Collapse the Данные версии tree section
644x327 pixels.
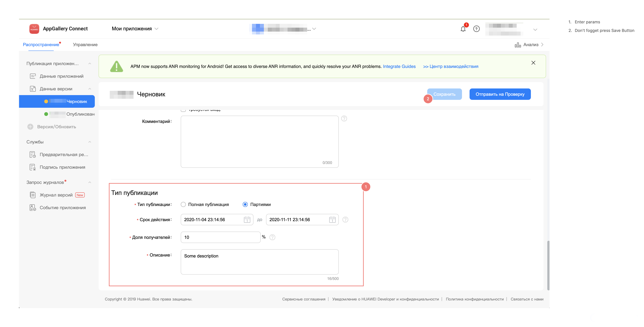[x=89, y=89]
